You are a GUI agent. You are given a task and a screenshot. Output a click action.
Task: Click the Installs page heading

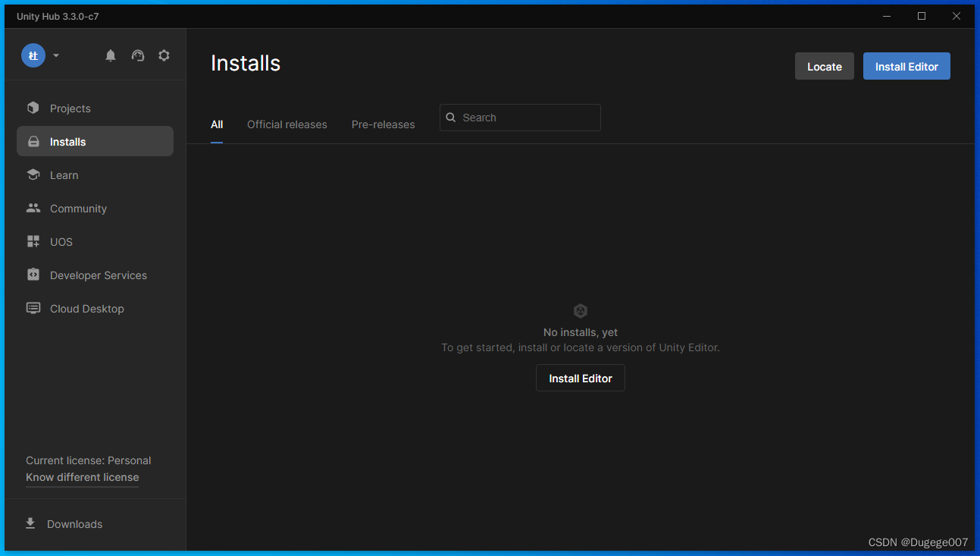[246, 64]
